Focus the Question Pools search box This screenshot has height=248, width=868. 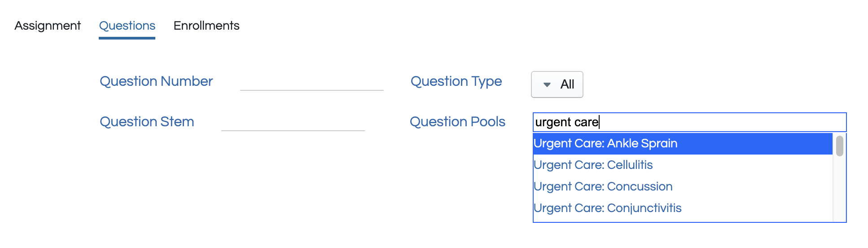[x=718, y=122]
